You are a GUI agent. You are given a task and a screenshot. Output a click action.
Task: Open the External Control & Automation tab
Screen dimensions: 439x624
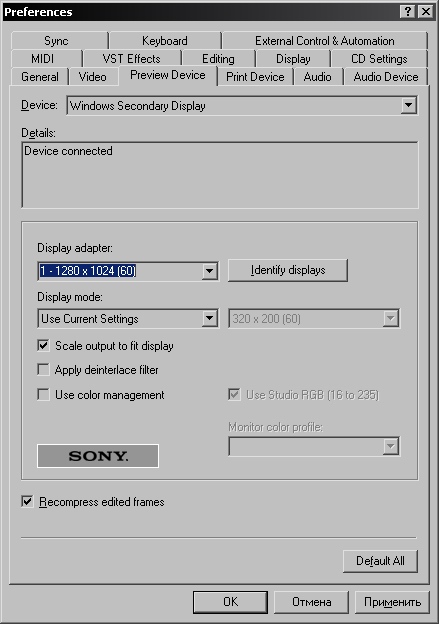[x=325, y=41]
